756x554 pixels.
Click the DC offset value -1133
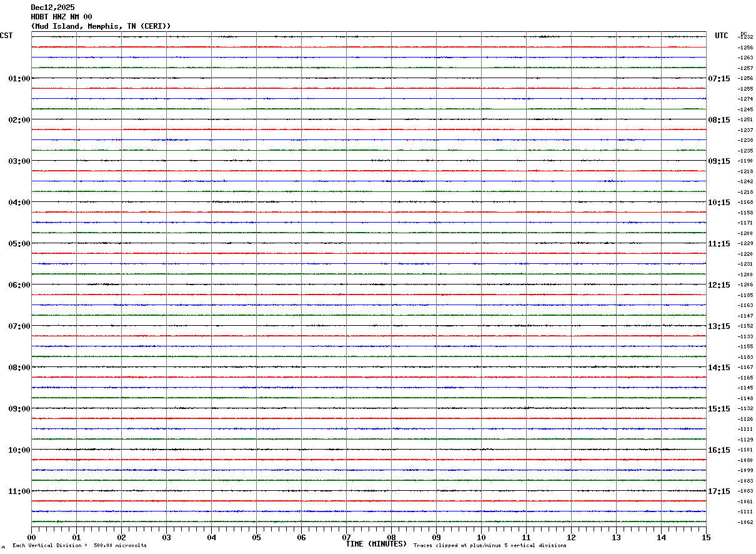[745, 336]
